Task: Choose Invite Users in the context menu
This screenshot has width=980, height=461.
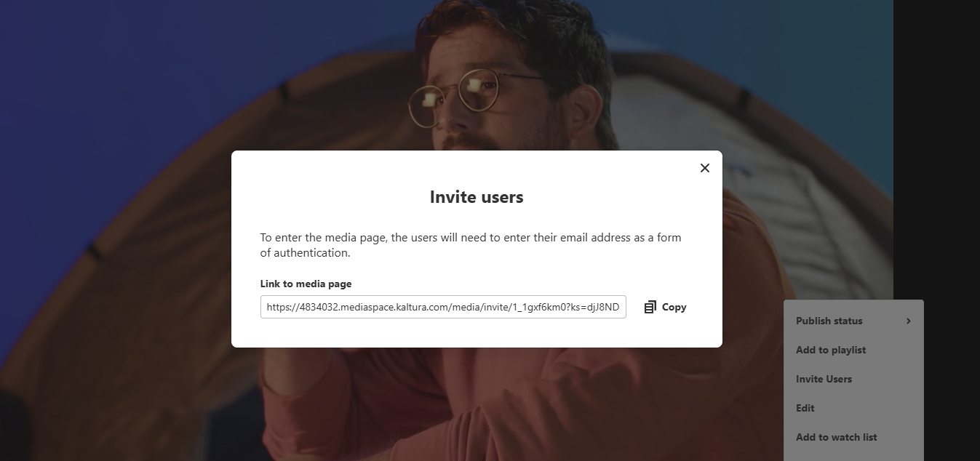Action: tap(824, 379)
